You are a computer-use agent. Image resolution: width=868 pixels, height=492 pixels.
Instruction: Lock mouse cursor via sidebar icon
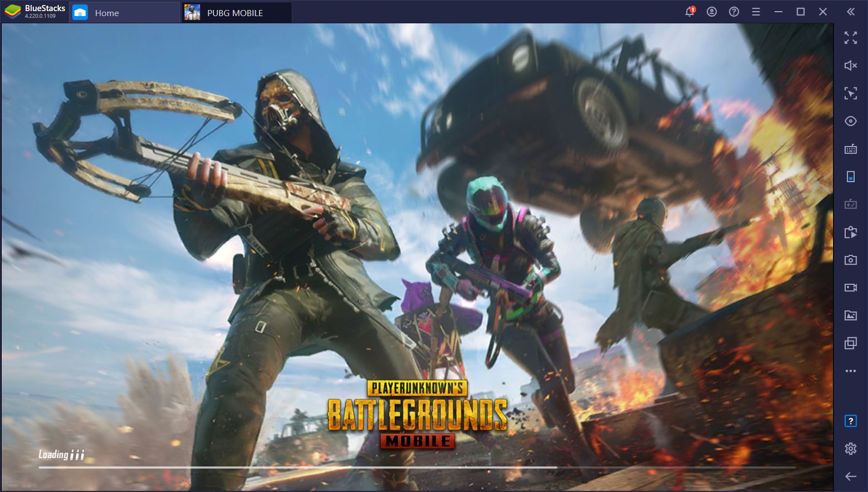point(851,93)
